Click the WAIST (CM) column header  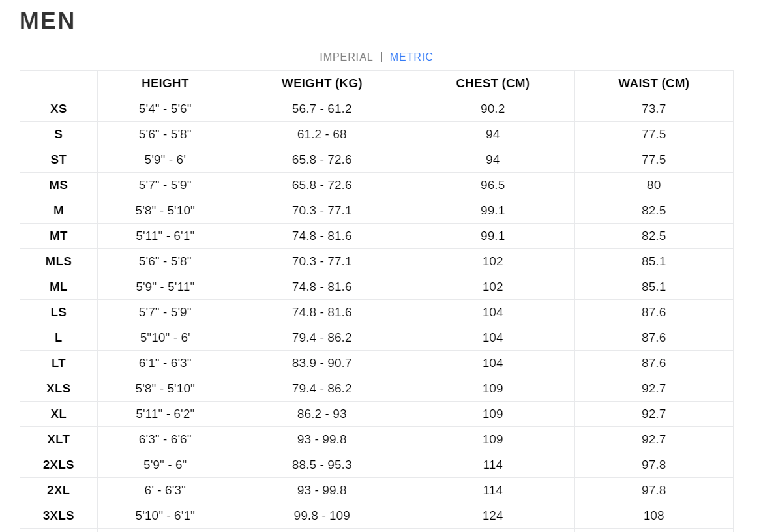(x=654, y=83)
